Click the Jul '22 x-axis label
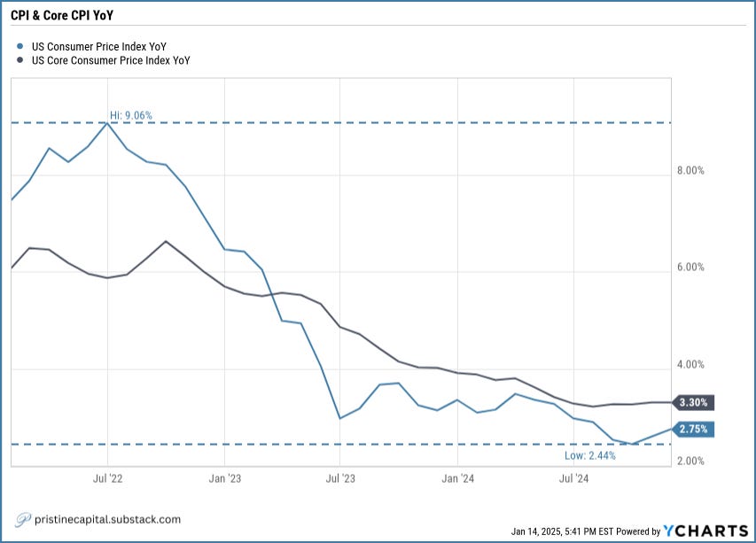The image size is (756, 543). coord(107,478)
